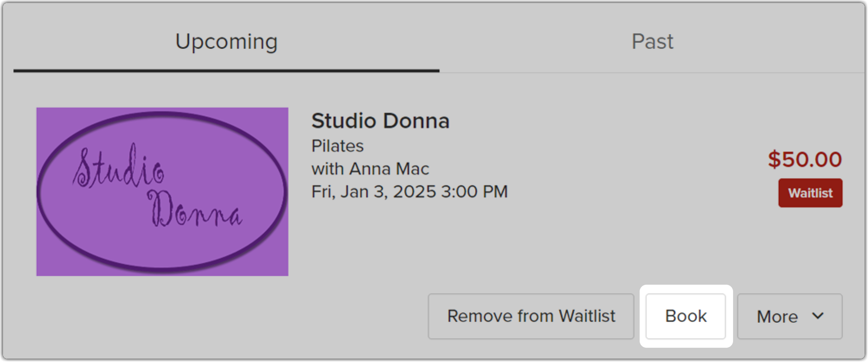Select the Upcoming tab
The width and height of the screenshot is (868, 362).
coord(226,42)
